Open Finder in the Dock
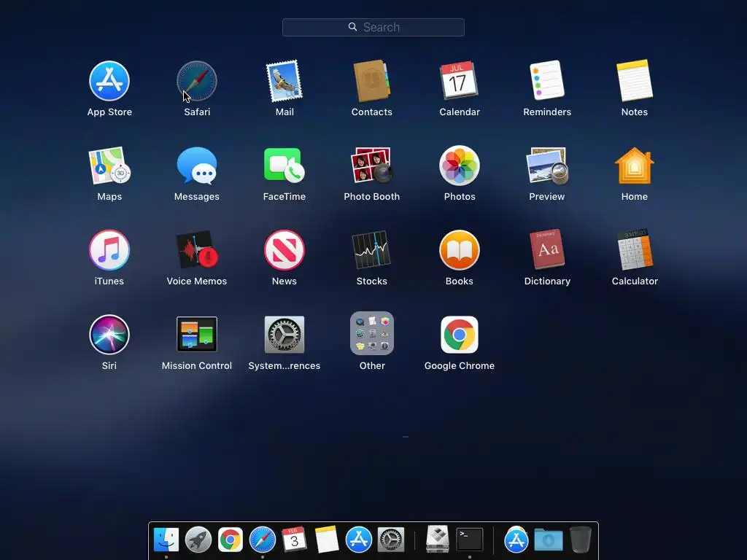The width and height of the screenshot is (747, 560). pos(166,540)
